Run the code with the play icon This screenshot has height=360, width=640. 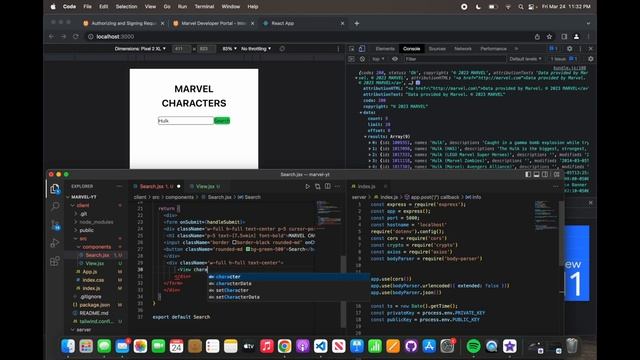[x=307, y=187]
